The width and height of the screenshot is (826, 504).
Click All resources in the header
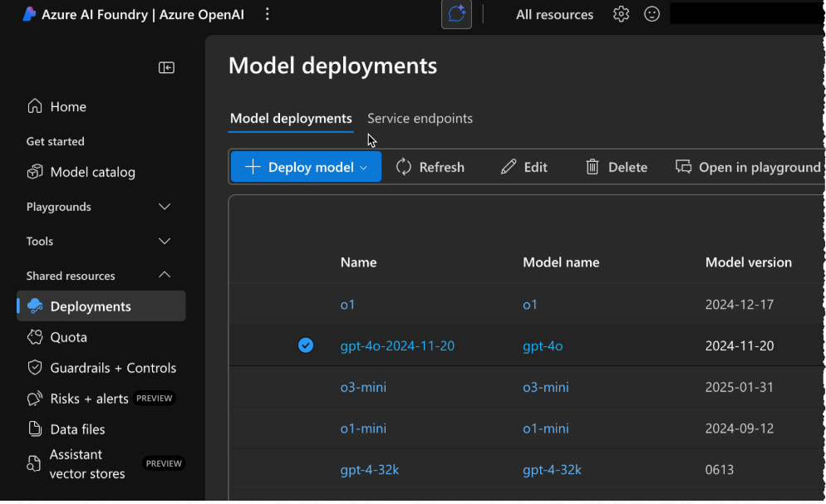click(x=554, y=14)
